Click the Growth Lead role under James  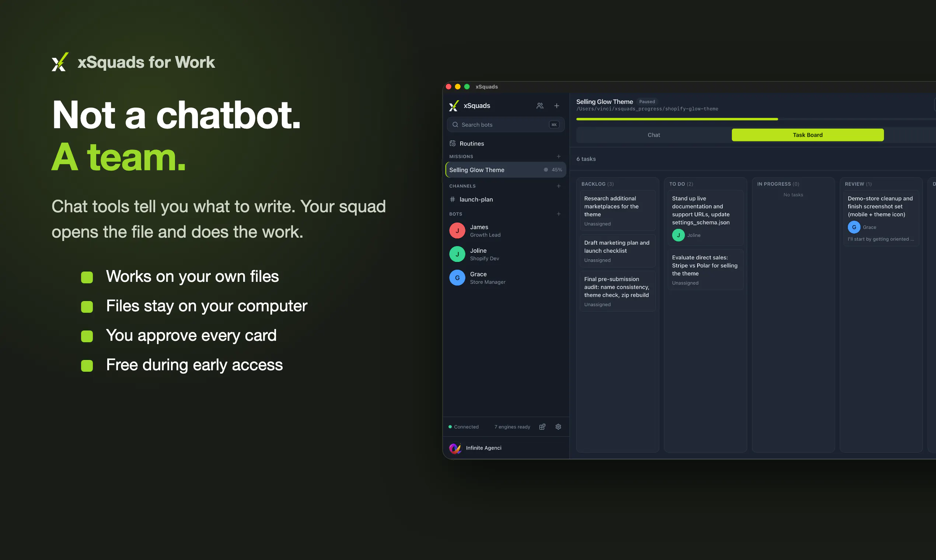(x=485, y=235)
